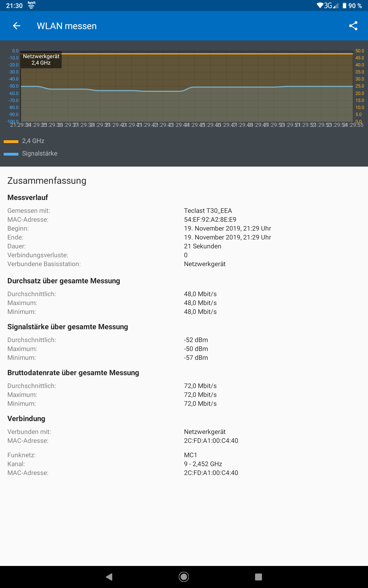Viewport: 368px width, 588px height.
Task: Select minimum signal value -57 dBm
Action: [196, 358]
